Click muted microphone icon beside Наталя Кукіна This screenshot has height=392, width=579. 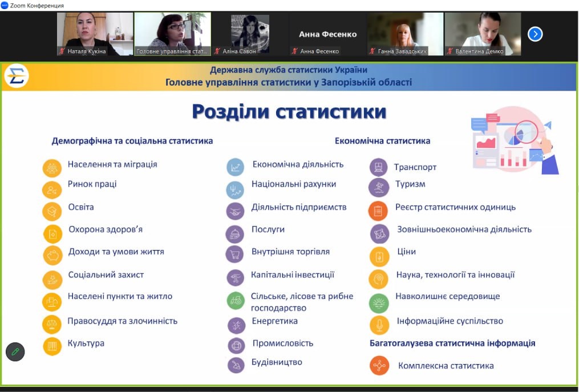click(x=62, y=51)
